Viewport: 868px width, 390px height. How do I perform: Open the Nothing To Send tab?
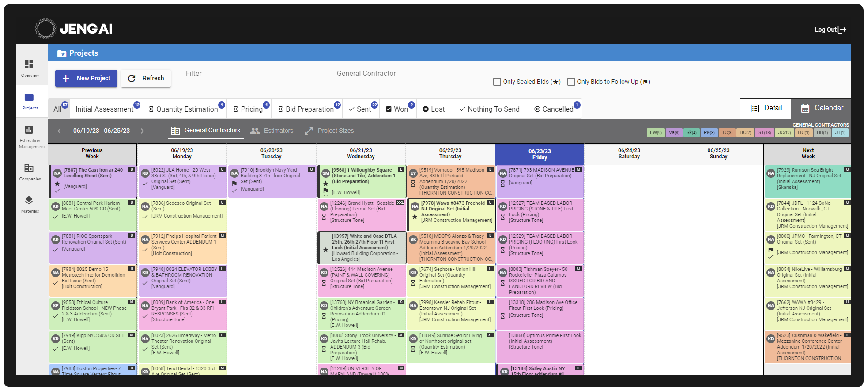click(490, 109)
